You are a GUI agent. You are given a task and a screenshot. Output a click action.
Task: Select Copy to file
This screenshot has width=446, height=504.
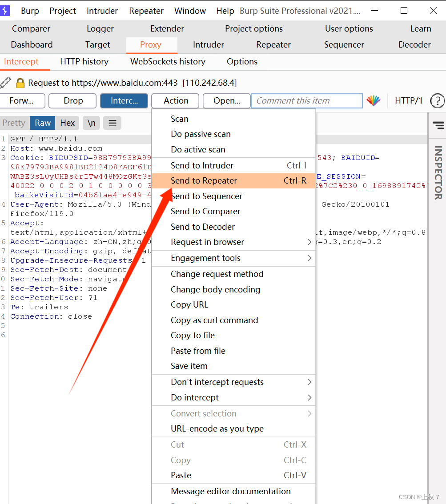click(233, 336)
